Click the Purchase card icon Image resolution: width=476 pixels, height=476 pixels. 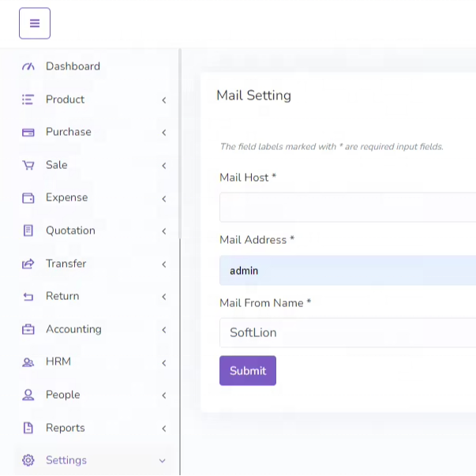tap(28, 133)
